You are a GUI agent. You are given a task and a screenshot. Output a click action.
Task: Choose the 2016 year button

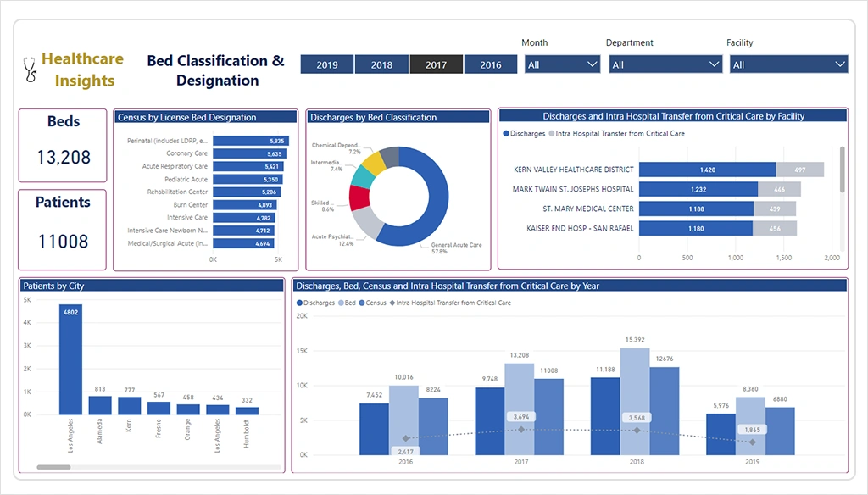(x=490, y=64)
